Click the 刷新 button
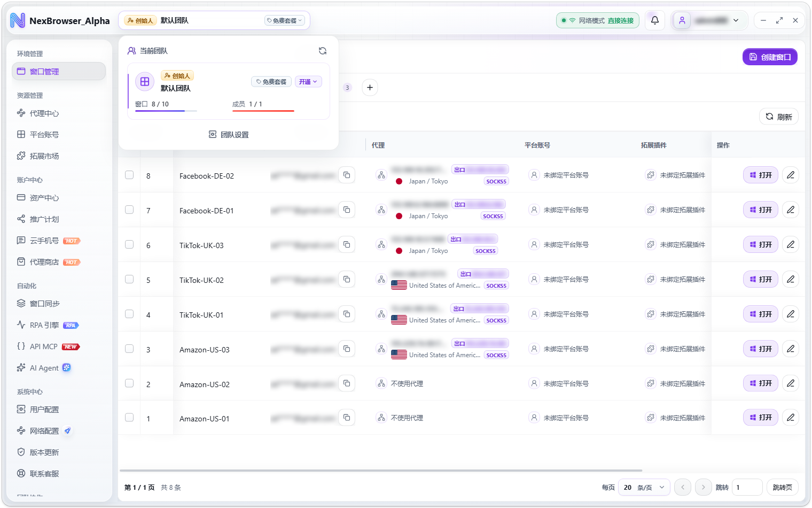This screenshot has height=508, width=812. coord(779,117)
